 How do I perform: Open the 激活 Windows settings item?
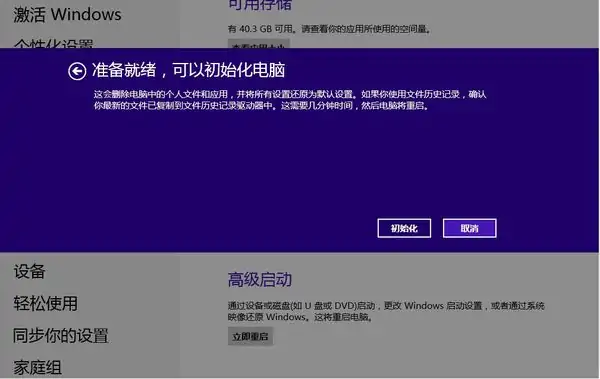coord(67,15)
